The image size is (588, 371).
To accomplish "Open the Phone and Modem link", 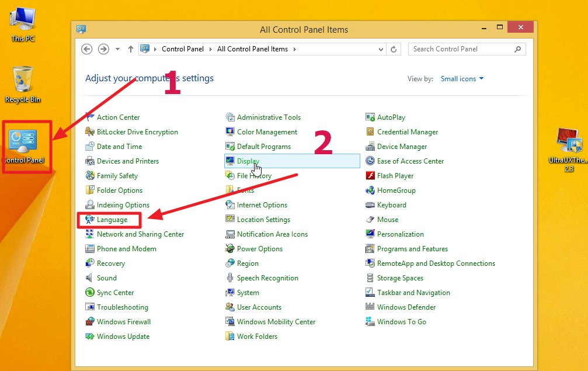I will click(x=126, y=249).
